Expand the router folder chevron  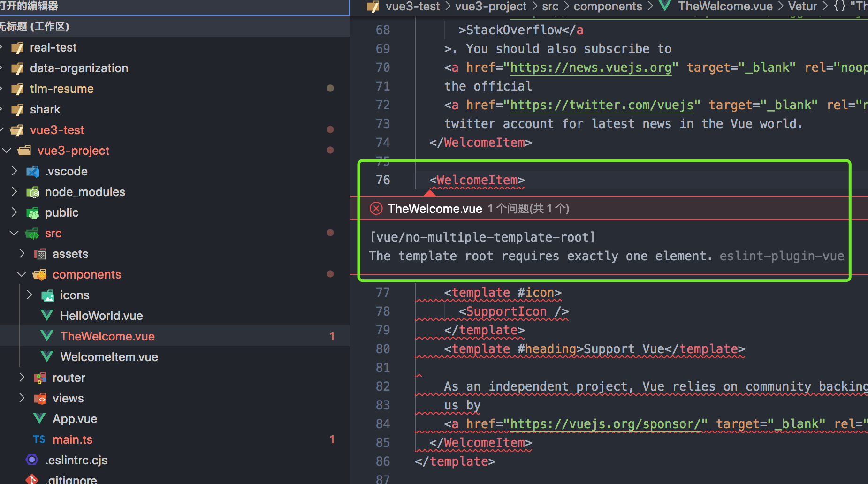[x=22, y=378]
